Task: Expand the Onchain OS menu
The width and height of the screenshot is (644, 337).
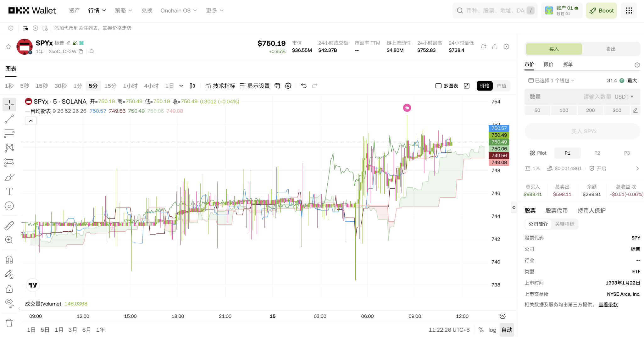Action: pos(179,11)
